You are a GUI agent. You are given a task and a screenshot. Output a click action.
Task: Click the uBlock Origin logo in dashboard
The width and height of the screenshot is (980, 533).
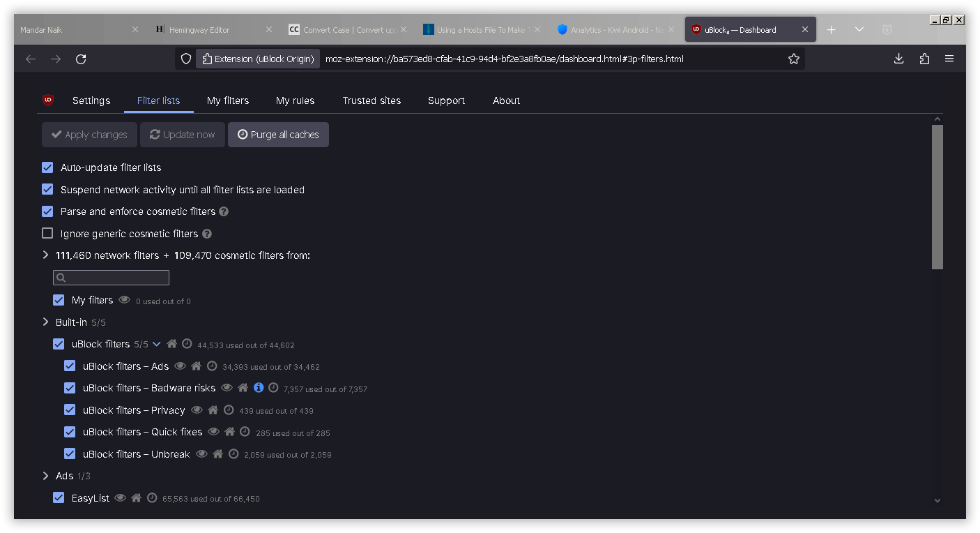coord(48,100)
